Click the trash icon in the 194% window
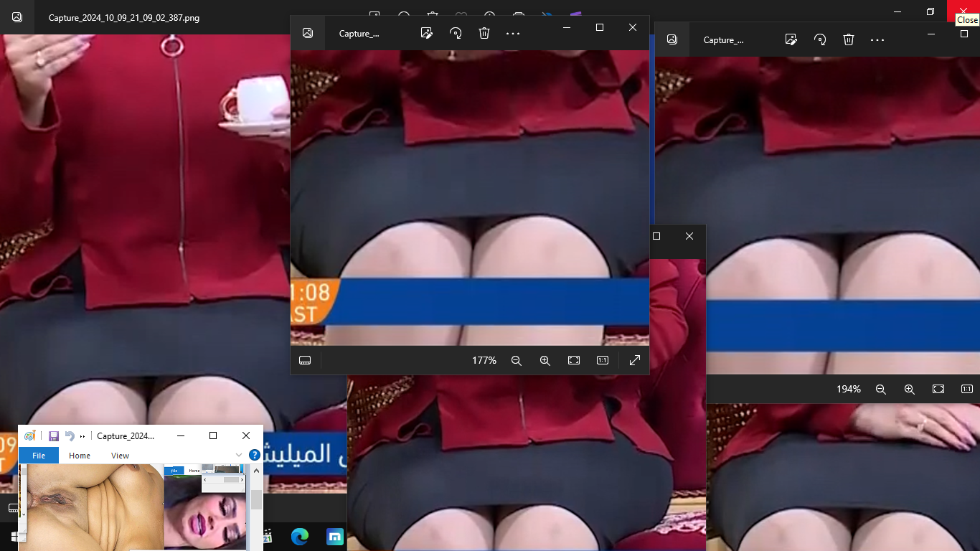The width and height of the screenshot is (980, 551). (x=849, y=39)
